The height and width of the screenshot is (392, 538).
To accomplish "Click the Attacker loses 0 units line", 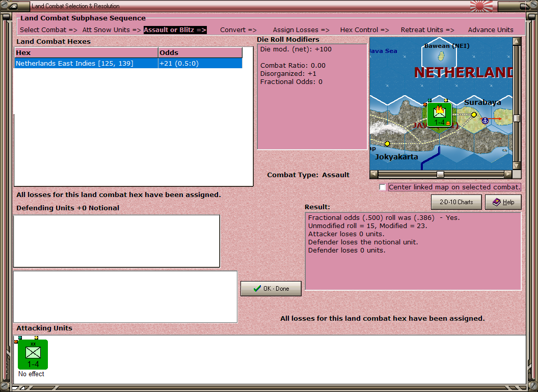I will pyautogui.click(x=346, y=234).
